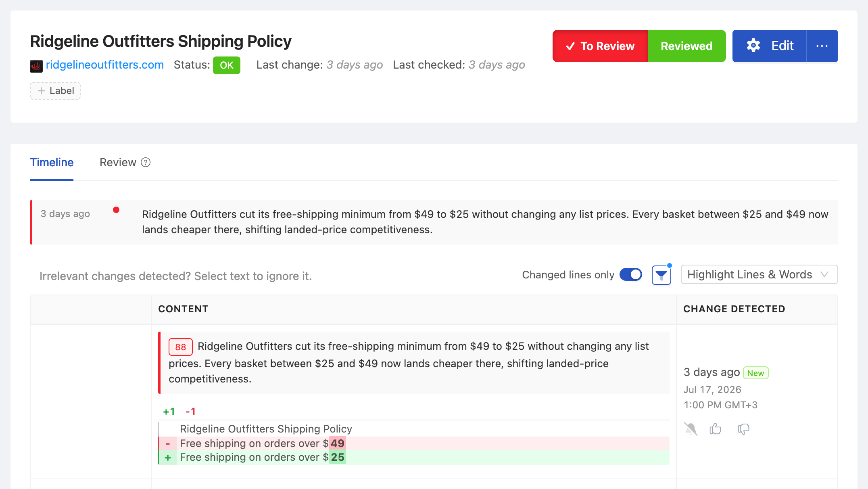
Task: Click the AI summary text in the content cell
Action: coord(409,363)
